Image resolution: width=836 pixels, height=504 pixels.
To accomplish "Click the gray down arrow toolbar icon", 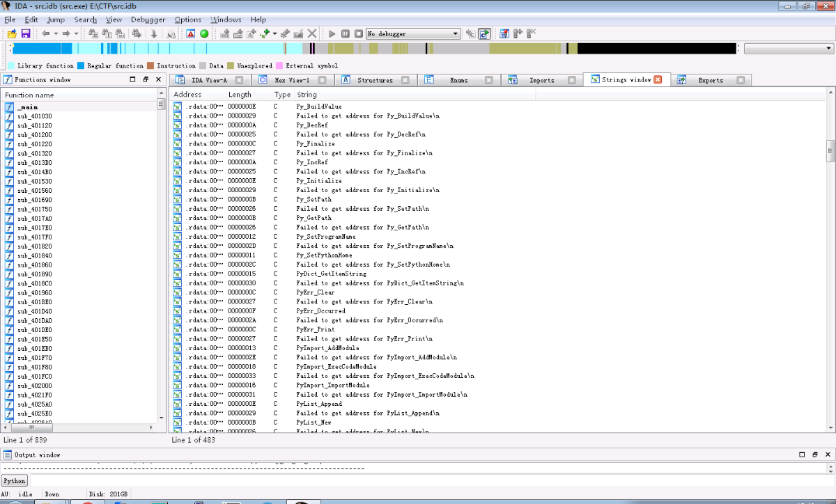I will coord(154,33).
